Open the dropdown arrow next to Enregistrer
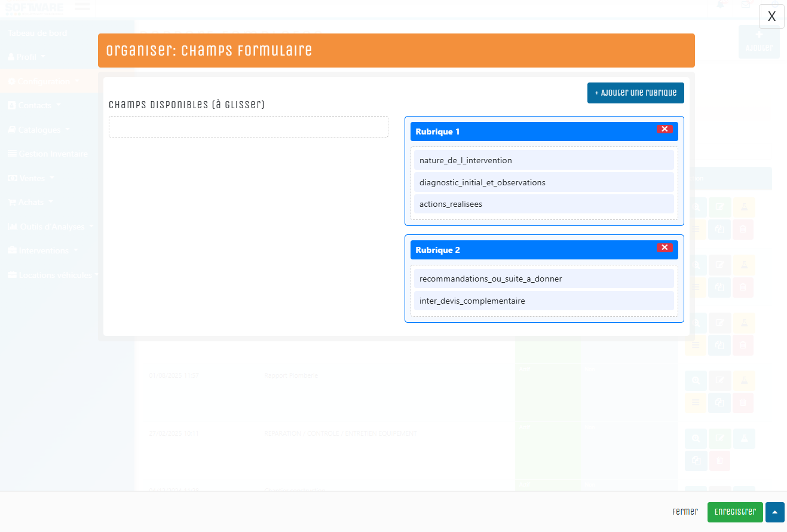Viewport: 787px width, 532px height. [774, 512]
